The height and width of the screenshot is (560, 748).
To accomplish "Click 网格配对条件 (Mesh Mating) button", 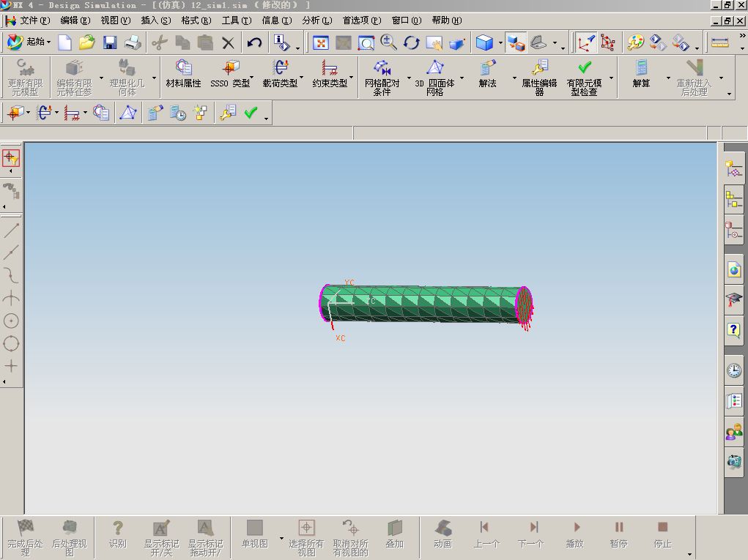I will (382, 78).
